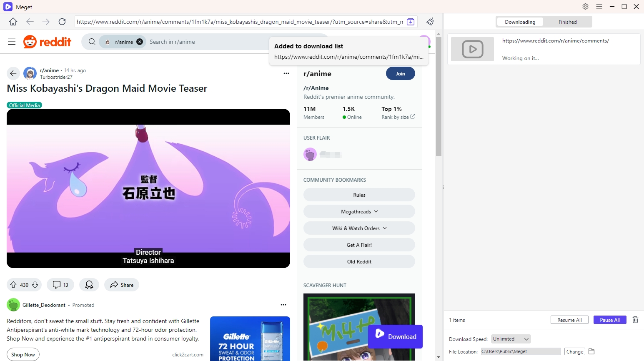Open the r/anime link in post header
Image resolution: width=644 pixels, height=361 pixels.
pyautogui.click(x=49, y=70)
